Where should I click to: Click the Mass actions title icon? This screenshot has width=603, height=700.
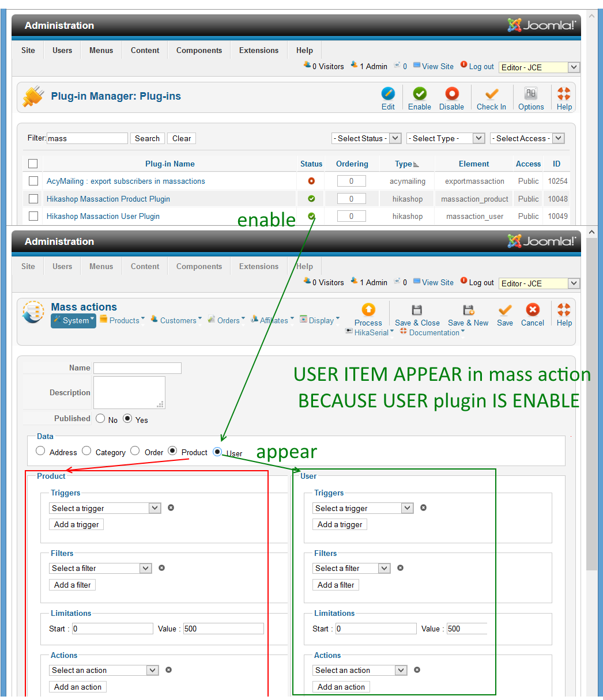coord(33,312)
